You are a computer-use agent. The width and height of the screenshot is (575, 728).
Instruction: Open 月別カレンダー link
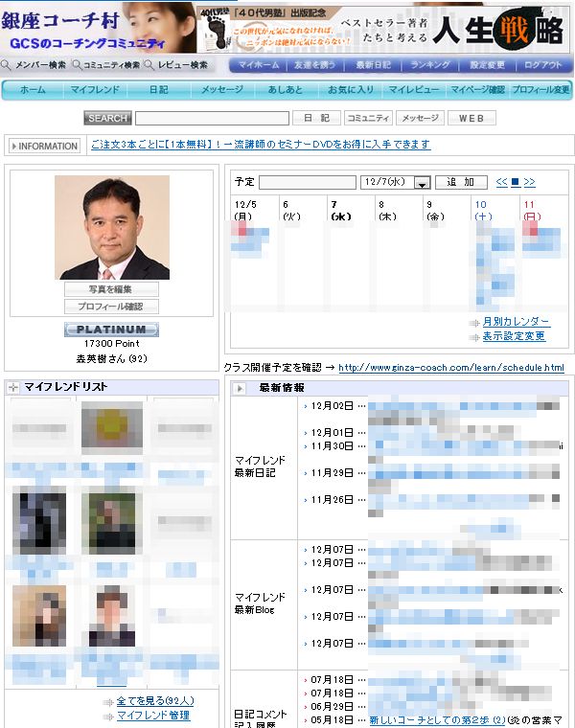pos(516,321)
